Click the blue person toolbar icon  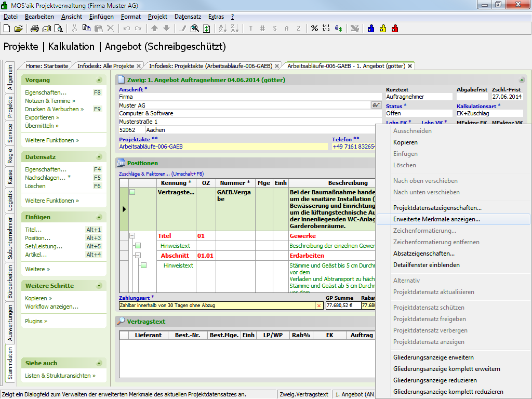[x=371, y=29]
